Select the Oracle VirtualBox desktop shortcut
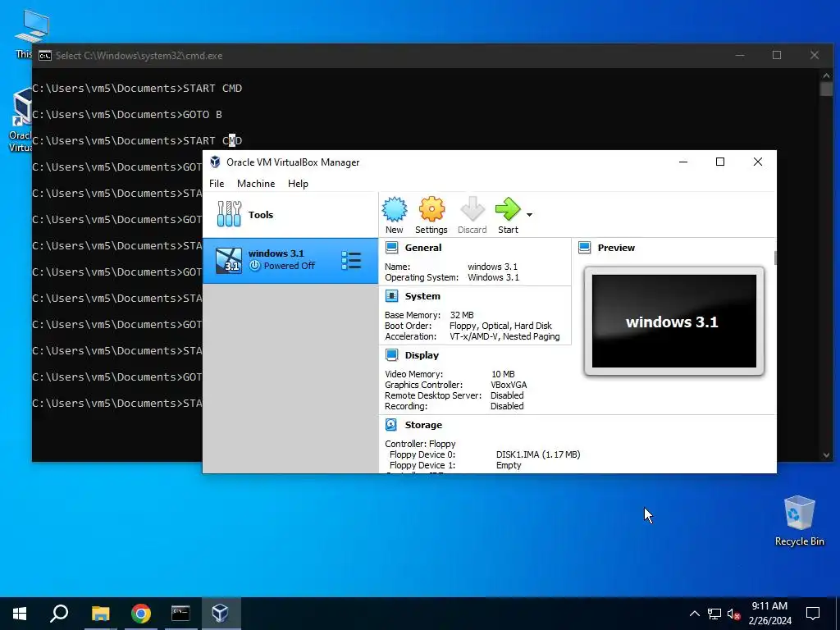The image size is (840, 630). click(21, 119)
